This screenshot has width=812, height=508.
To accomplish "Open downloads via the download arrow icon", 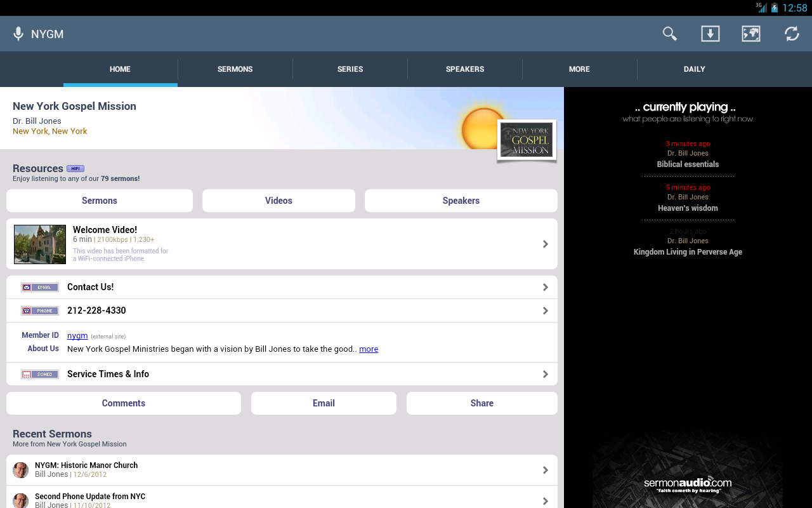I will click(710, 34).
